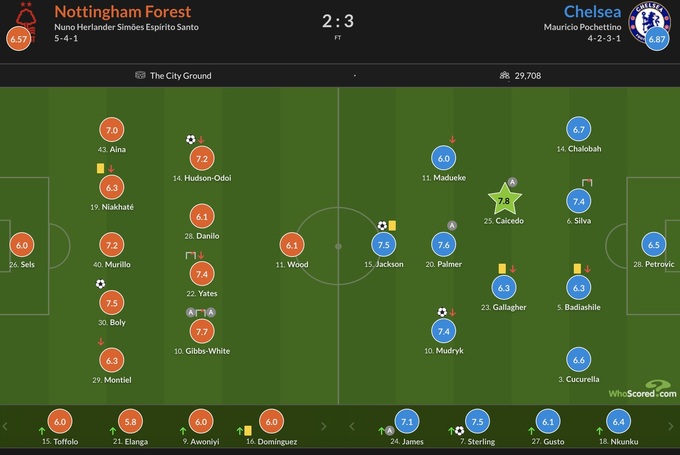Click the stadium icon beside The City Ground
The width and height of the screenshot is (680, 455).
(139, 75)
